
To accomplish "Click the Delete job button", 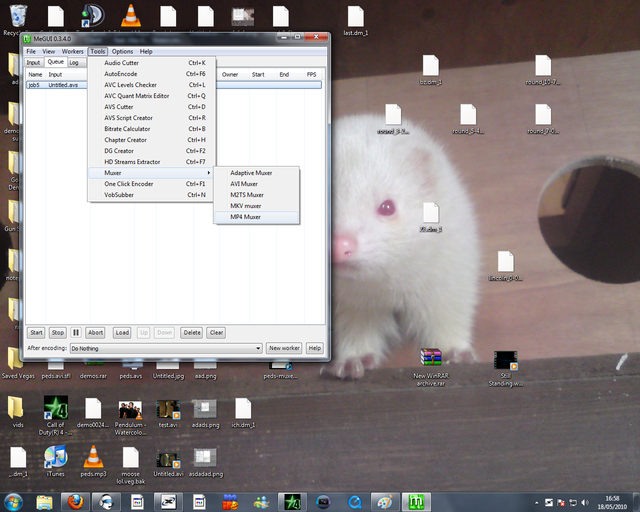I will 192,333.
